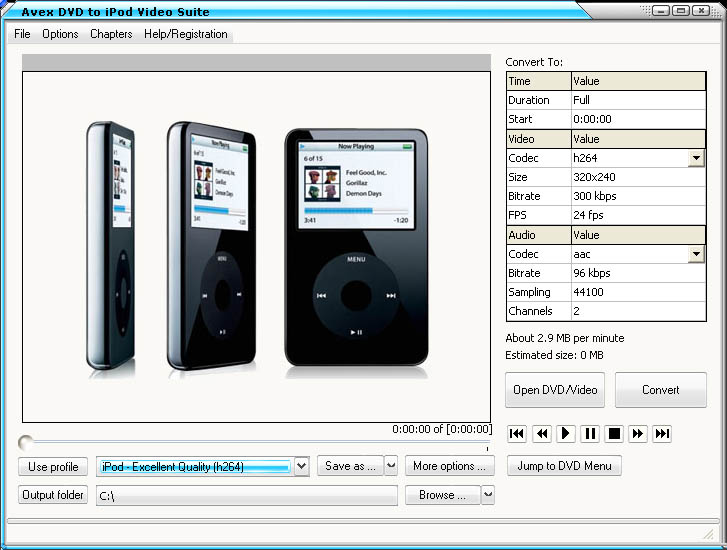Minimize the Avex DVD to iPod window
727x550 pixels.
tap(661, 10)
